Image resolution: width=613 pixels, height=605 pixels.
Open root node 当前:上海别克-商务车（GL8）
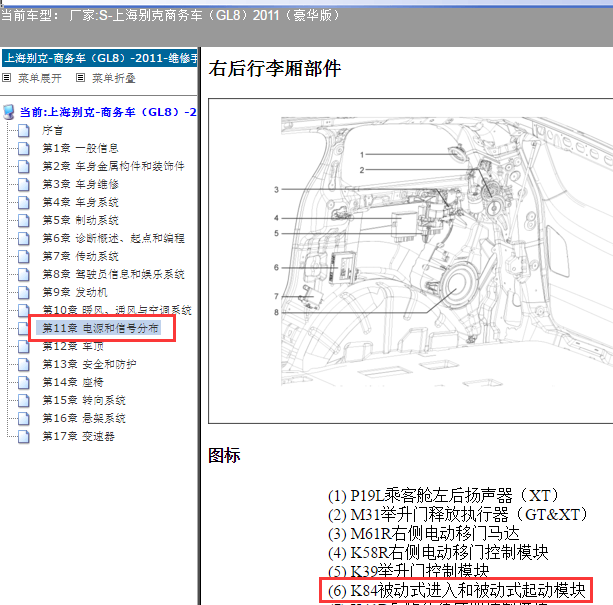pyautogui.click(x=108, y=112)
